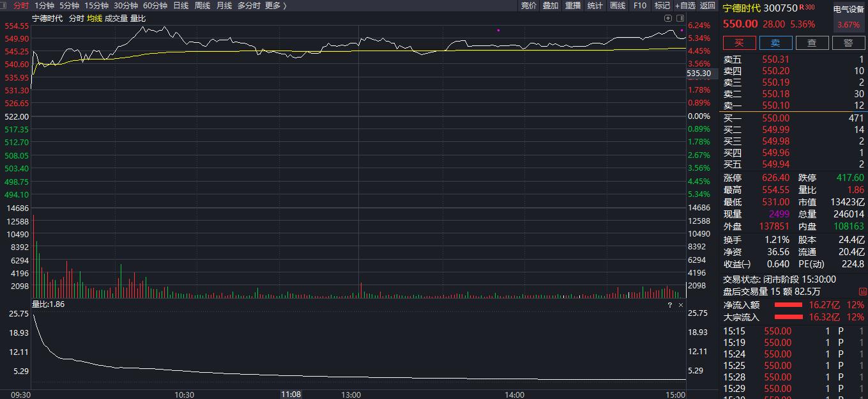Screen dimensions: 868x399
Task: Expand the 更多 period options
Action: pyautogui.click(x=275, y=6)
